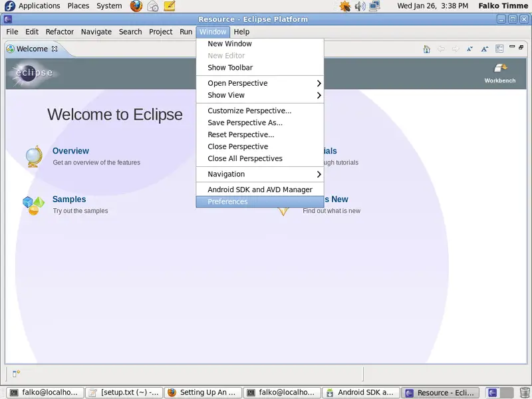Select New Window menu entry
The width and height of the screenshot is (532, 399).
click(x=260, y=44)
